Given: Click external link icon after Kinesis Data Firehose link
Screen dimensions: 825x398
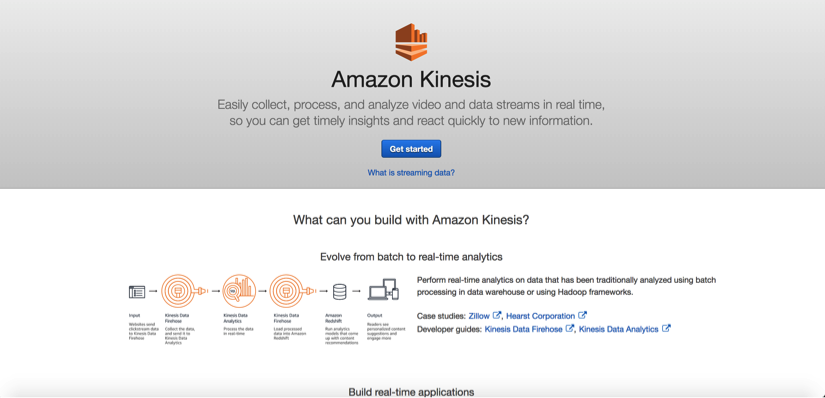Looking at the screenshot, I should pyautogui.click(x=569, y=329).
